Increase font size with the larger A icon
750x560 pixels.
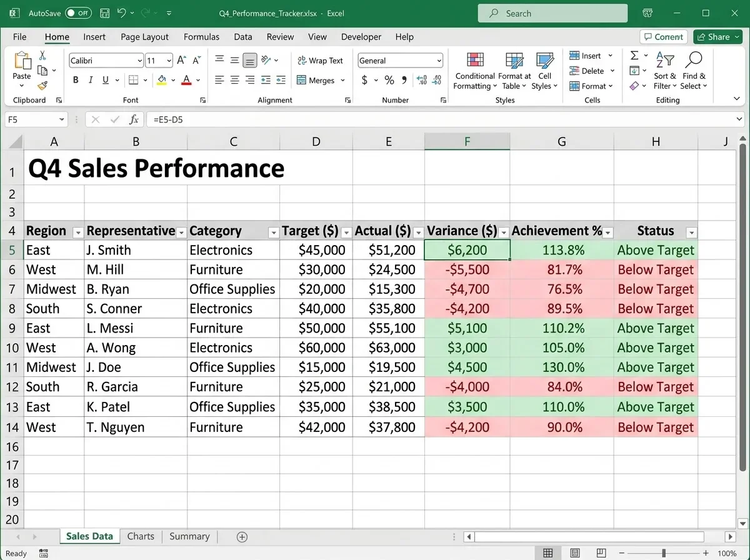[181, 61]
